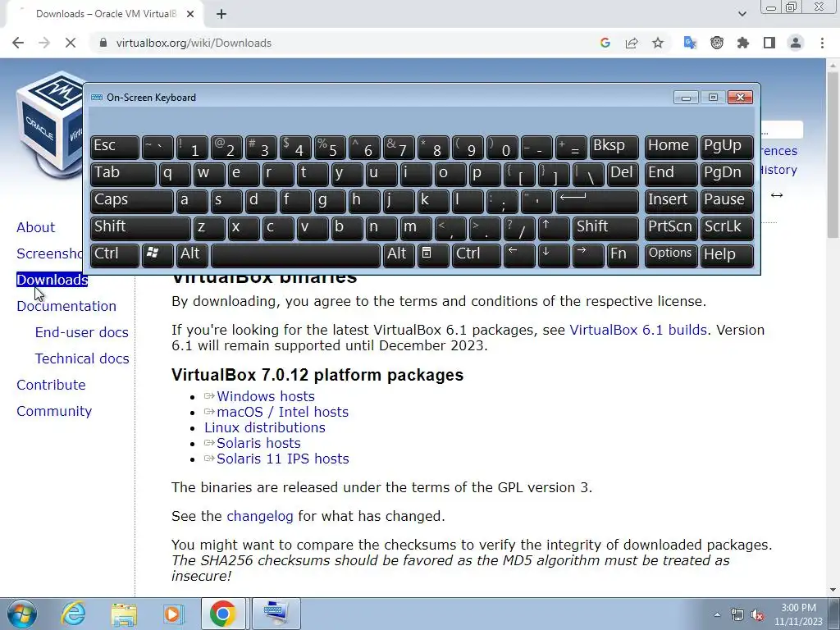This screenshot has height=630, width=840.
Task: Toggle the right Ctrl key
Action: coord(477,254)
